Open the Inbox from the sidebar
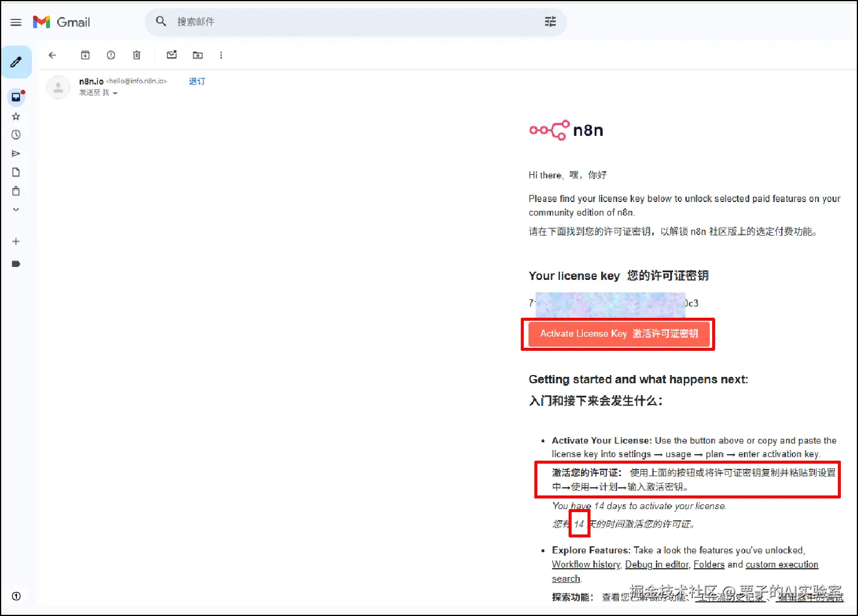 tap(16, 97)
